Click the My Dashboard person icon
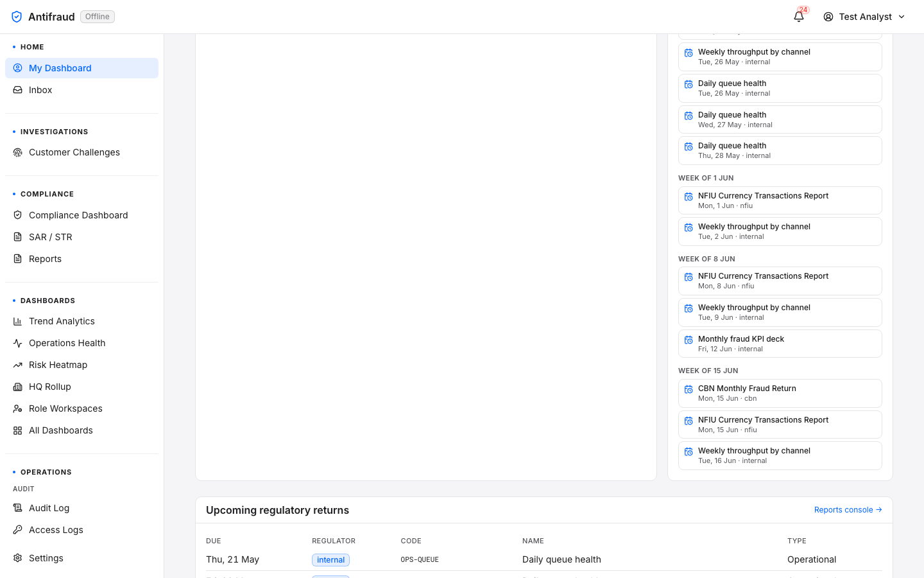This screenshot has height=578, width=924. (x=17, y=68)
